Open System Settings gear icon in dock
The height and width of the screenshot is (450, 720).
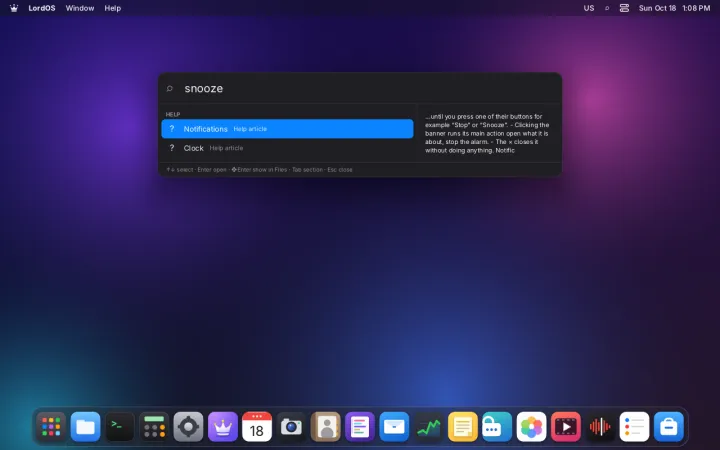[188, 427]
